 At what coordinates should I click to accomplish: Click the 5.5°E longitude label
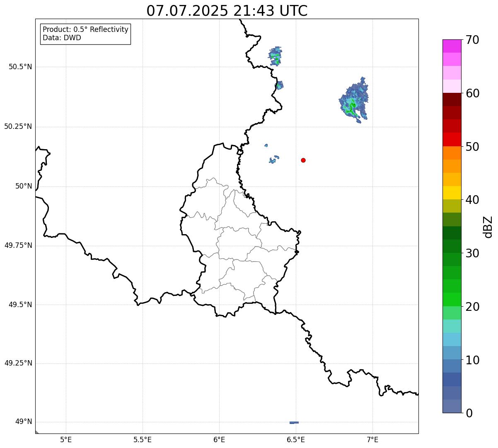tap(143, 440)
